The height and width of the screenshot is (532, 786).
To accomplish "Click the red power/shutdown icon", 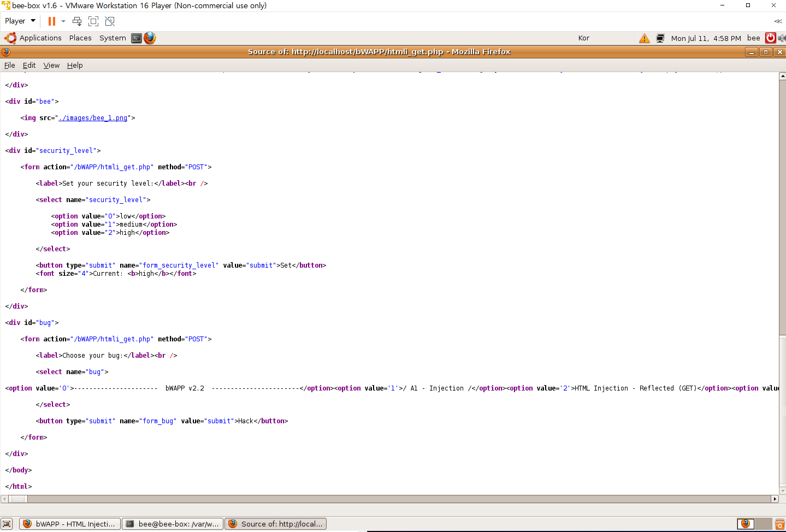I will click(x=770, y=38).
